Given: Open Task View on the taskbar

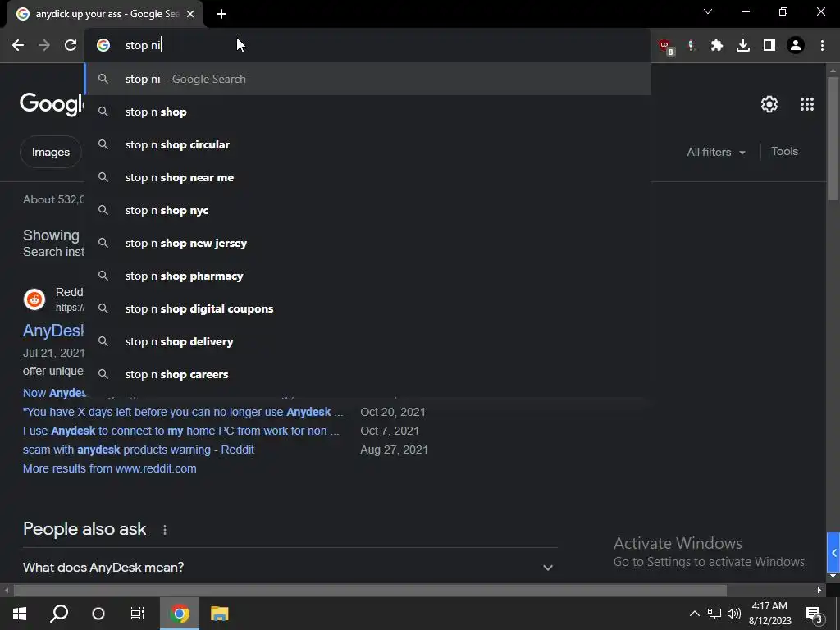Looking at the screenshot, I should click(138, 614).
